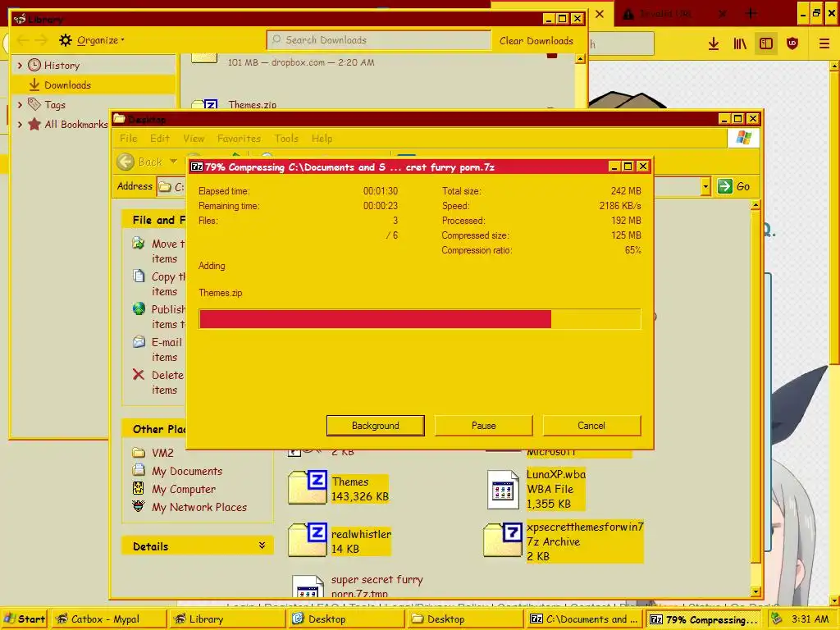Open a new browser tab
Viewport: 840px width, 630px height.
[751, 14]
